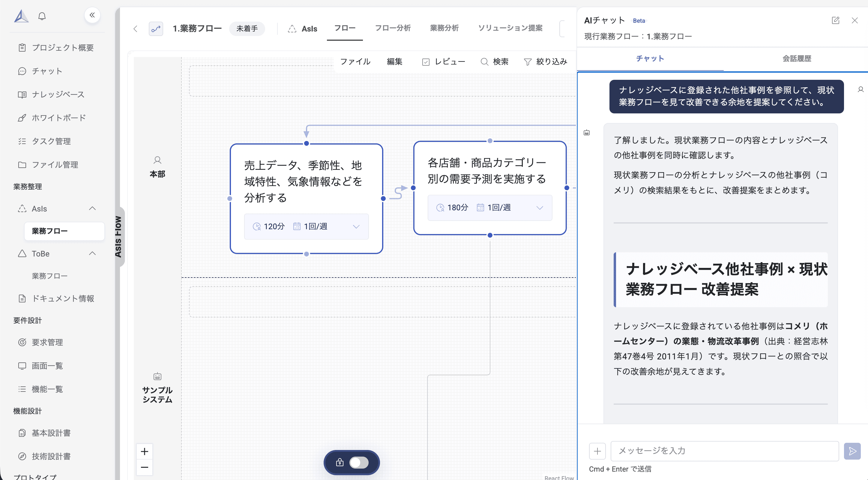Zoom out the flow canvas
This screenshot has width=868, height=480.
pos(145,467)
